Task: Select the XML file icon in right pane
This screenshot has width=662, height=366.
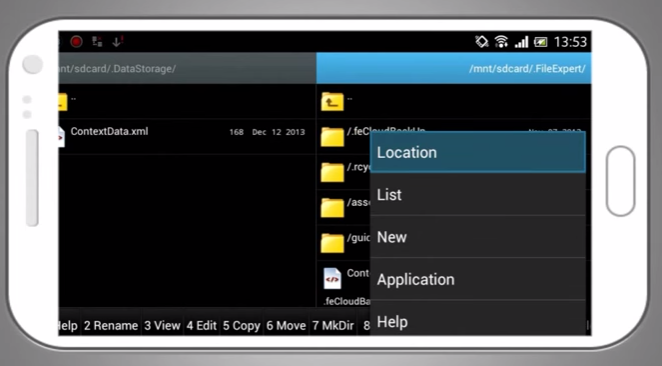Action: (x=332, y=279)
